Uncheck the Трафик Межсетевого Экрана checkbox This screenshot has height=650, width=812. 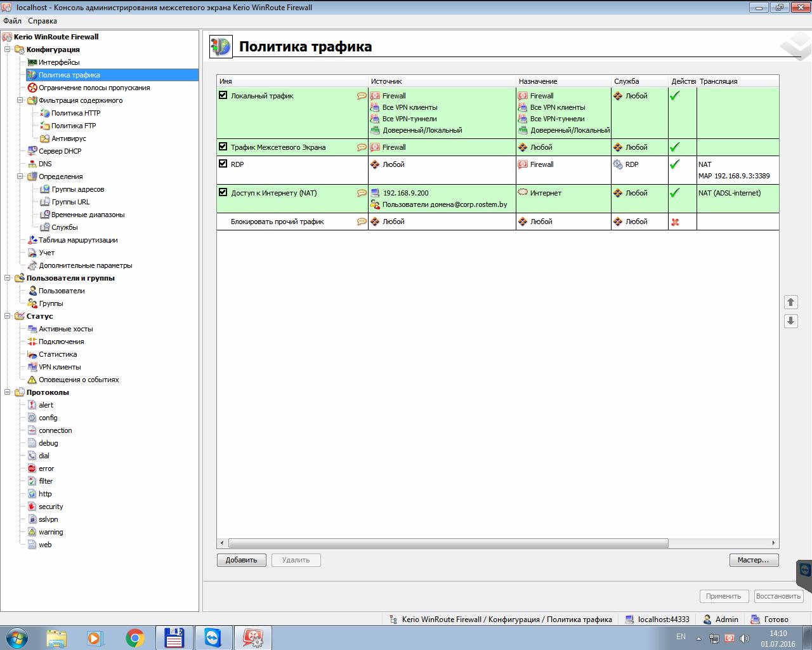tap(223, 147)
